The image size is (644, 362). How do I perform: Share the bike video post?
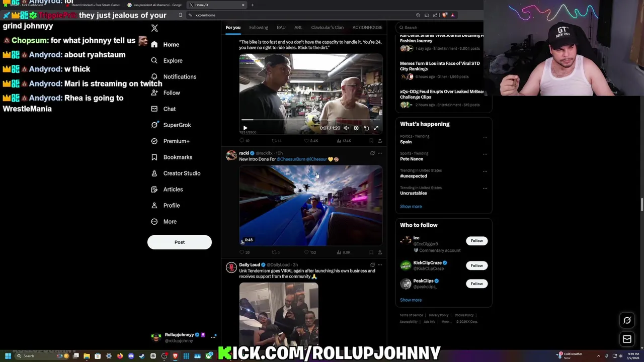click(x=380, y=141)
